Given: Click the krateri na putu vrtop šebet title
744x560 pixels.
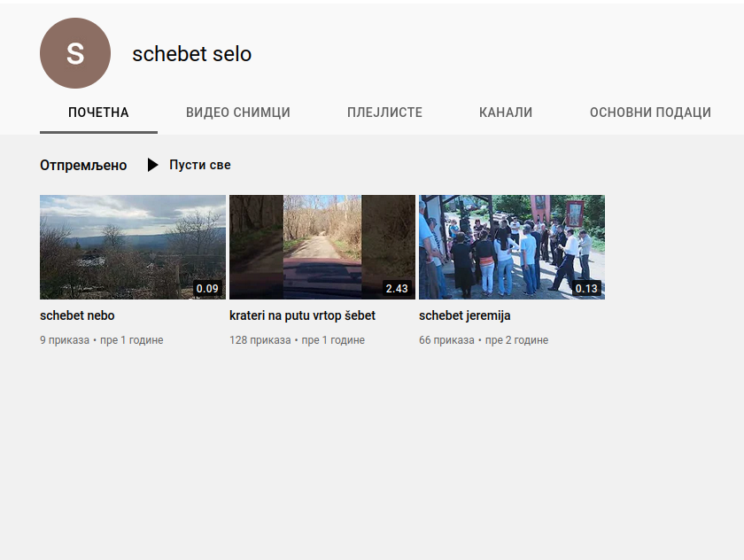Looking at the screenshot, I should click(x=302, y=315).
